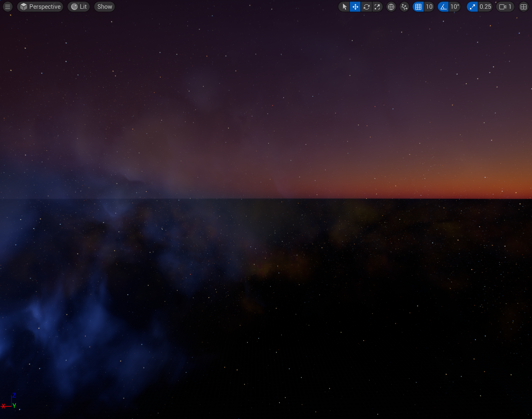Switch to the Rotate objects tool
Screen dimensions: 532x419
(x=366, y=7)
